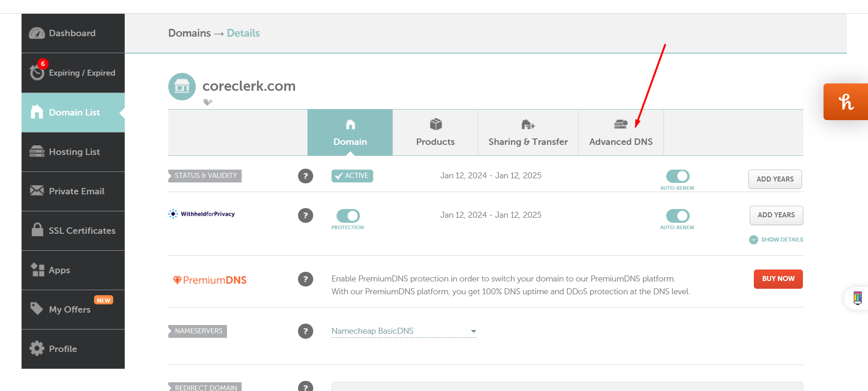Click the Apps squares icon
This screenshot has width=868, height=391.
(x=37, y=270)
